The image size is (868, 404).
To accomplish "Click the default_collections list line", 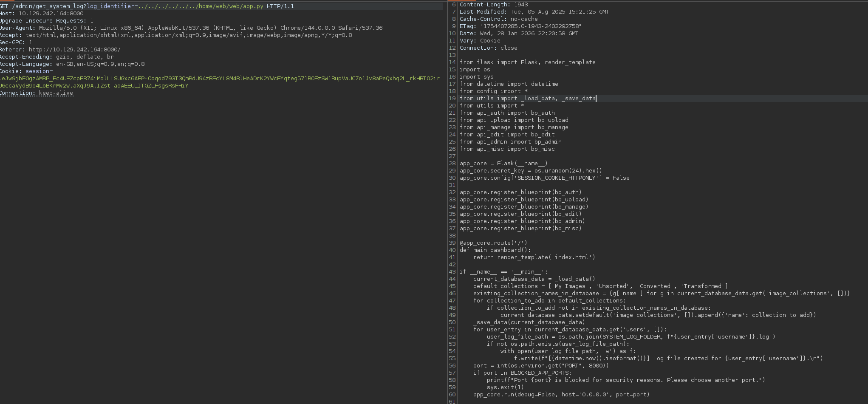I will (x=601, y=286).
